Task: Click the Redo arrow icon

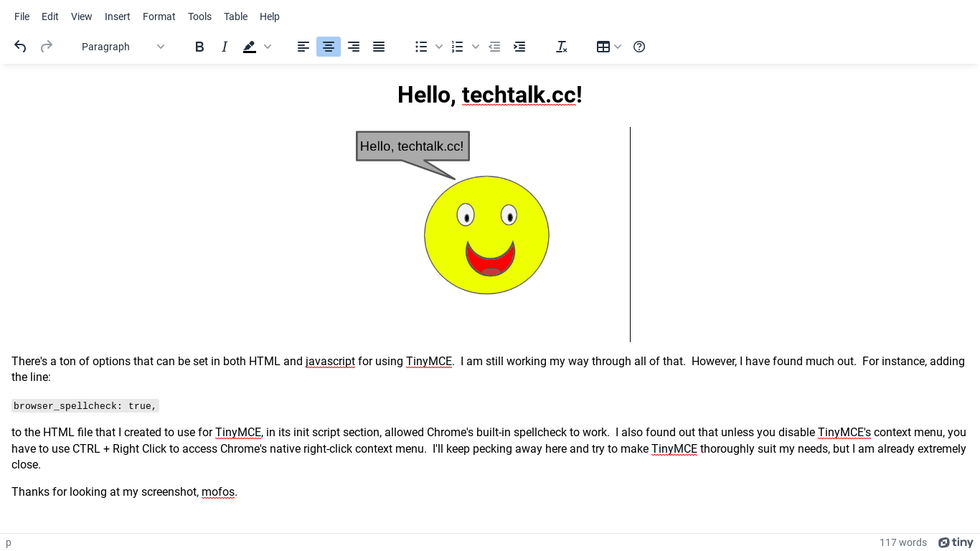Action: pyautogui.click(x=47, y=47)
